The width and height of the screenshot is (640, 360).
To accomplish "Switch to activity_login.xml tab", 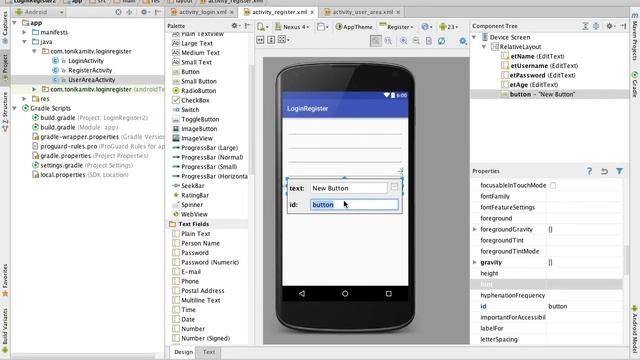I will 202,12.
